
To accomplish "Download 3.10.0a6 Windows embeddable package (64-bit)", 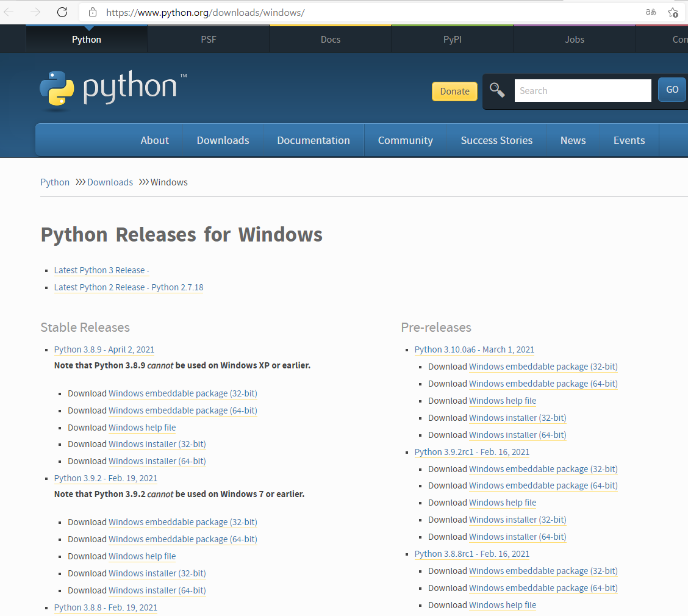I will coord(543,384).
